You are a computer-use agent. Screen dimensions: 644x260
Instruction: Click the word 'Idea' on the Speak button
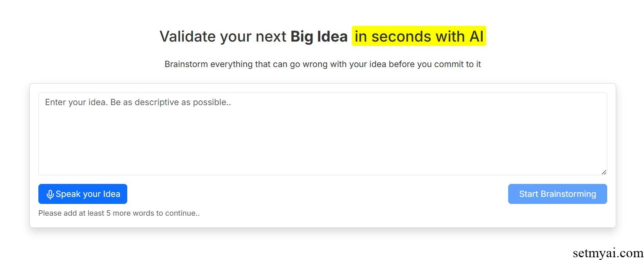112,194
